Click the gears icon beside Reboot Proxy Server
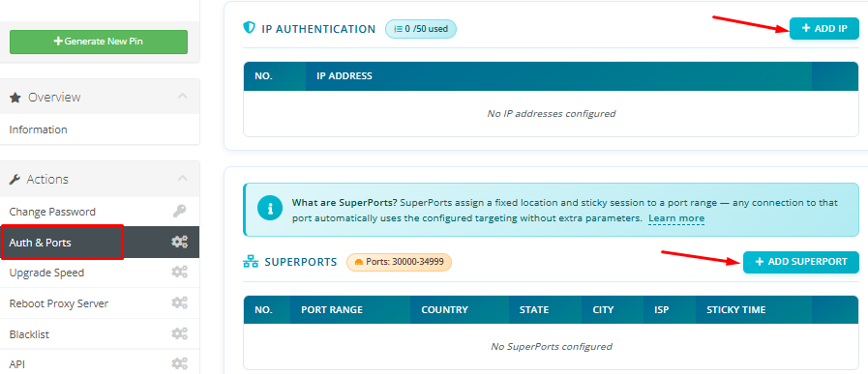Image resolution: width=868 pixels, height=374 pixels. point(179,303)
